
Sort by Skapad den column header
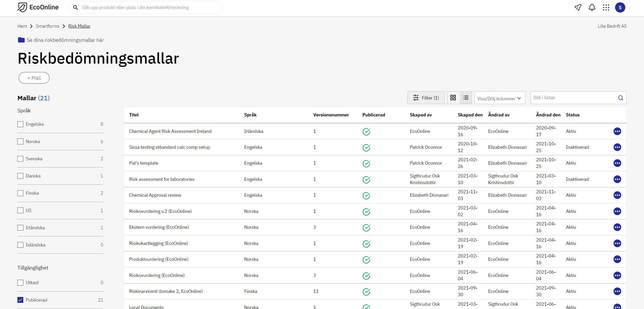pos(470,115)
